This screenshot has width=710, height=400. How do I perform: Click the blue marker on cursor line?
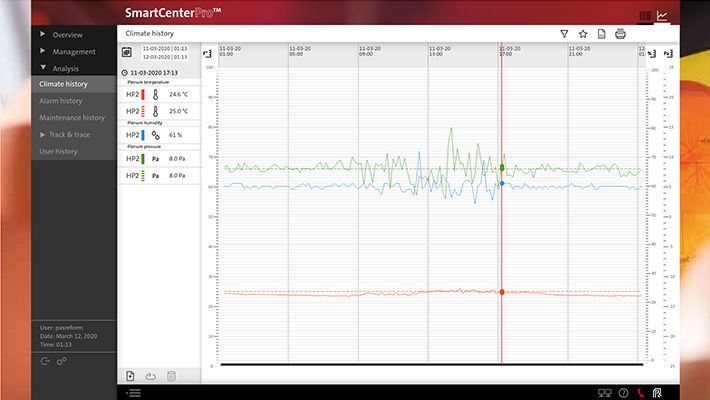(x=502, y=183)
